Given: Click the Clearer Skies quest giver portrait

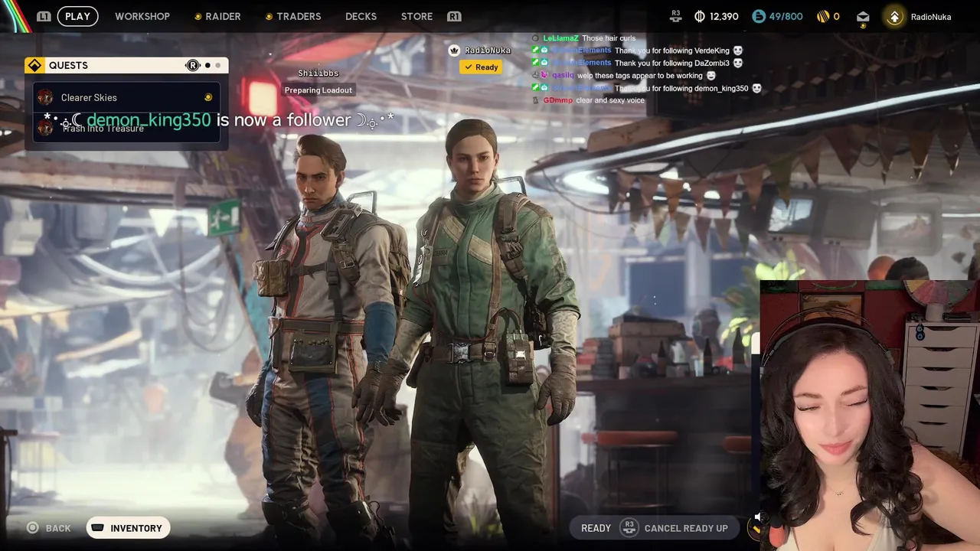Looking at the screenshot, I should tap(45, 97).
